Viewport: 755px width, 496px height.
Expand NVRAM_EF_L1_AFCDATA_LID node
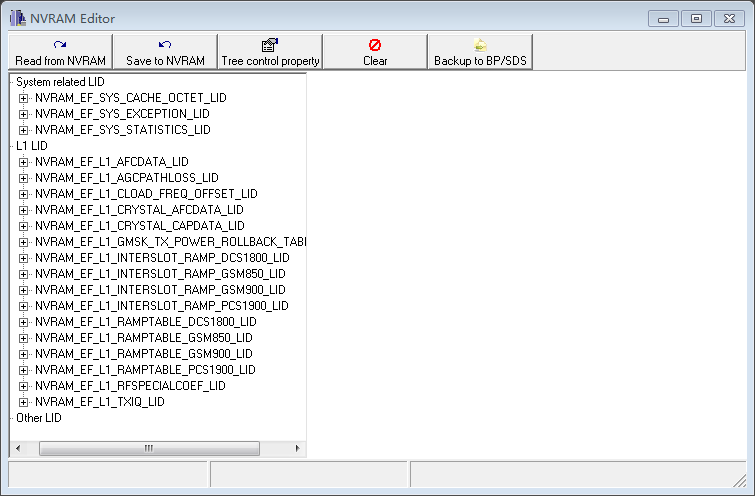coord(23,162)
